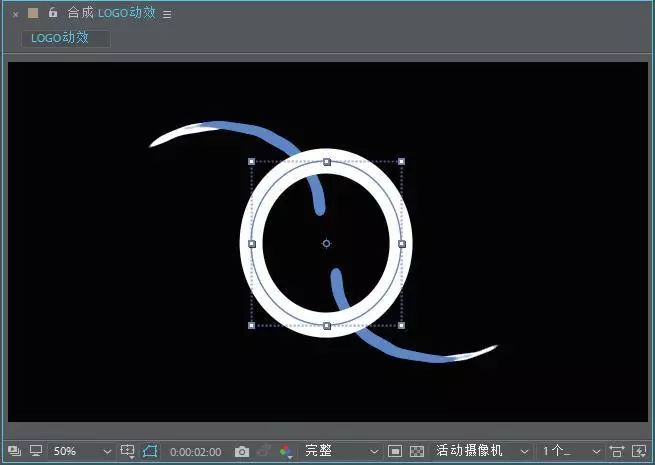Close the LOGO动效 composition panel
655x465 pixels.
(15, 15)
